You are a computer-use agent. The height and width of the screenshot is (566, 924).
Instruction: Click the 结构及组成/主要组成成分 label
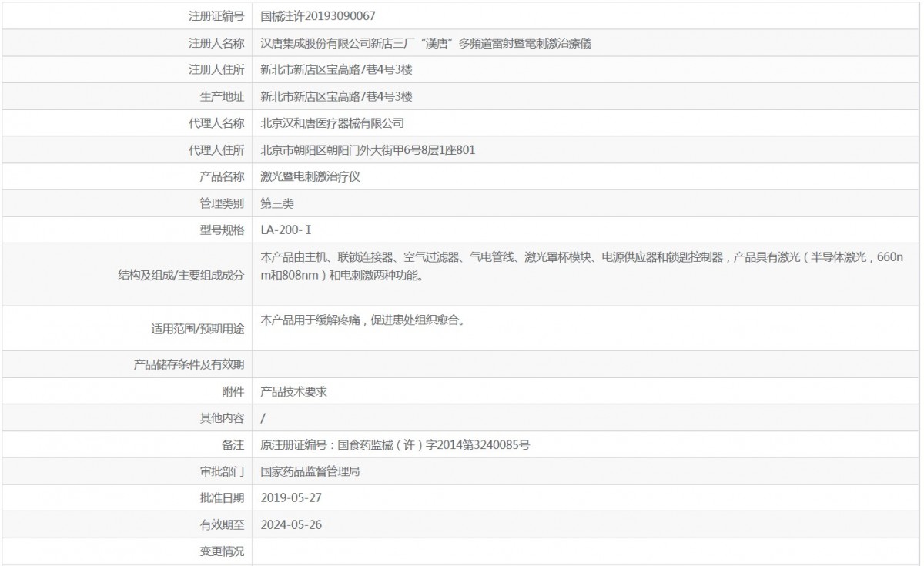179,275
